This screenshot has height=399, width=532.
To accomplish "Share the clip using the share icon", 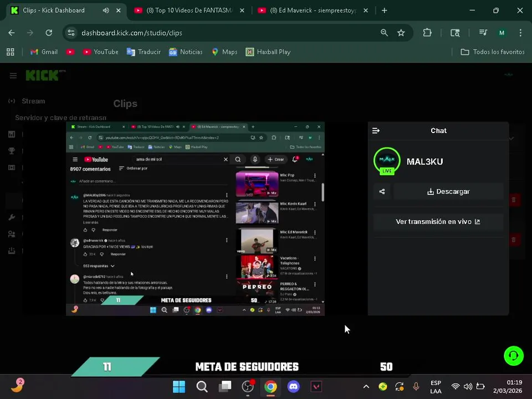I will 382,191.
